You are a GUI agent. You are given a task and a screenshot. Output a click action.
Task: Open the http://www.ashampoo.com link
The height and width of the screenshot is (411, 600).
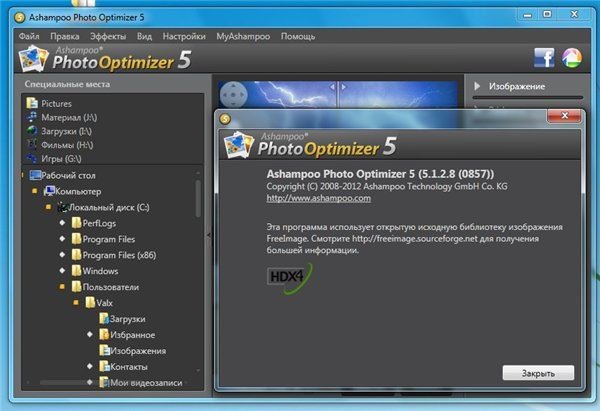point(318,198)
